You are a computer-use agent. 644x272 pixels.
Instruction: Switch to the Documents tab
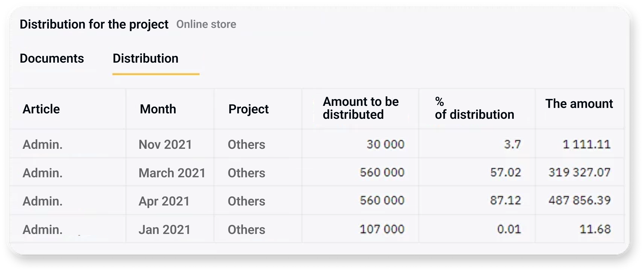(52, 58)
